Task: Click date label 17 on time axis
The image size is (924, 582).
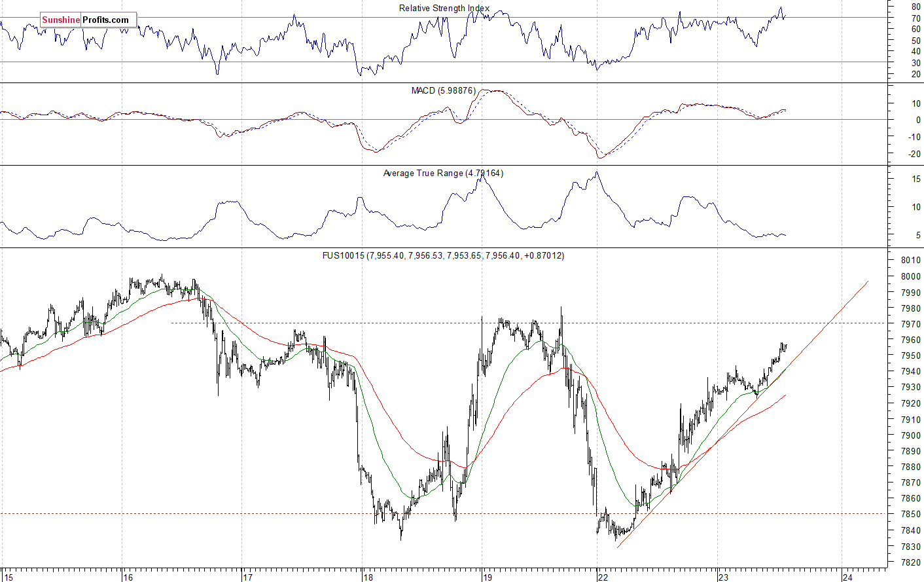Action: click(x=247, y=577)
